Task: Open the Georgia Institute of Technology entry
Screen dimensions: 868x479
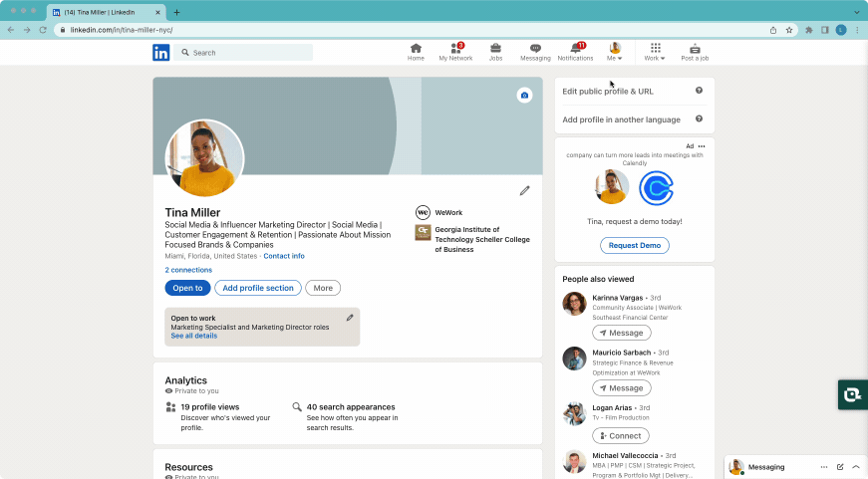Action: (472, 239)
